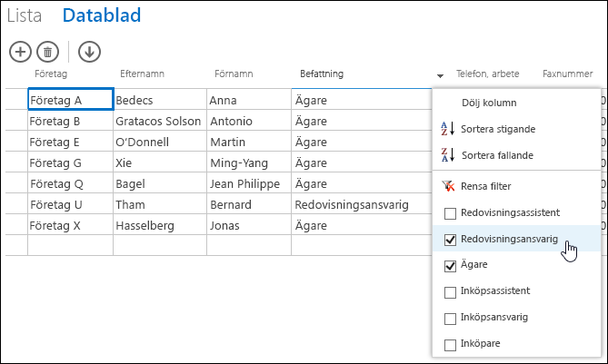Select the Företag column header
608x364 pixels.
[51, 74]
